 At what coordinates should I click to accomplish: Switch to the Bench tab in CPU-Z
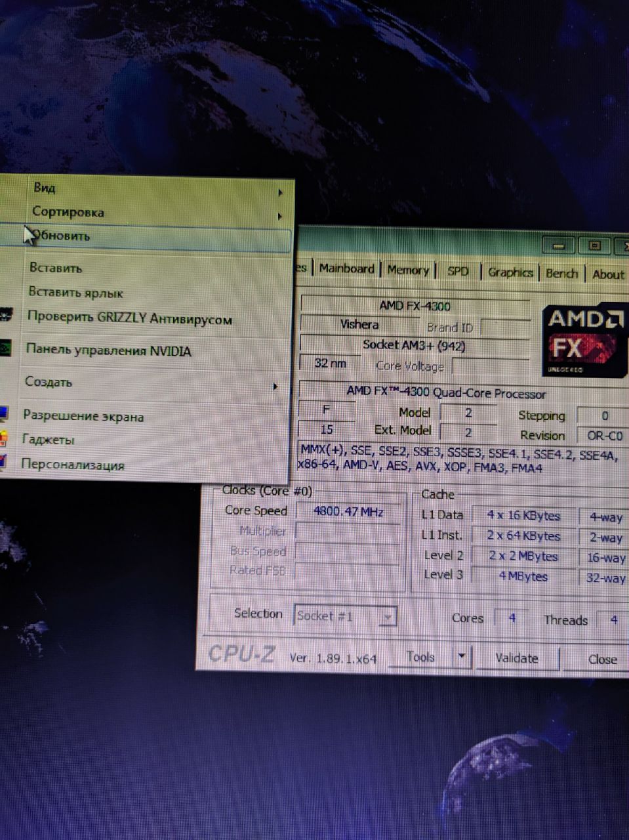click(561, 273)
